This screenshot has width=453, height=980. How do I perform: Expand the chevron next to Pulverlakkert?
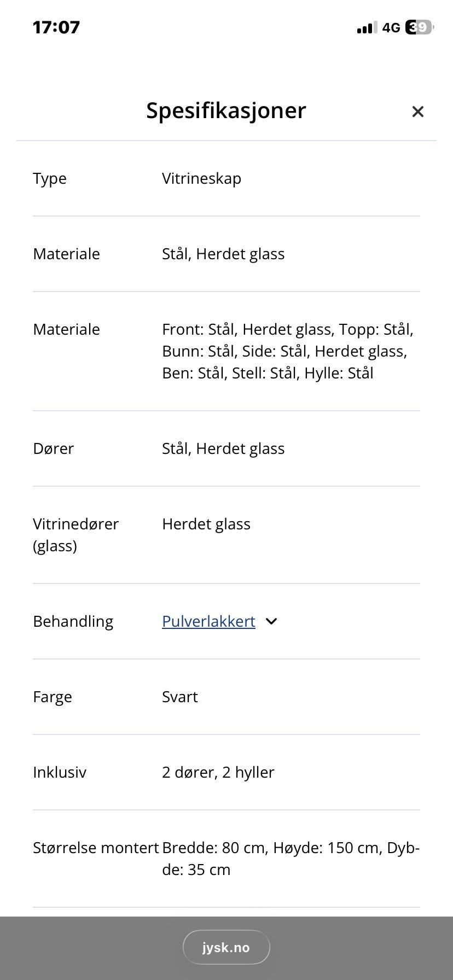point(271,621)
